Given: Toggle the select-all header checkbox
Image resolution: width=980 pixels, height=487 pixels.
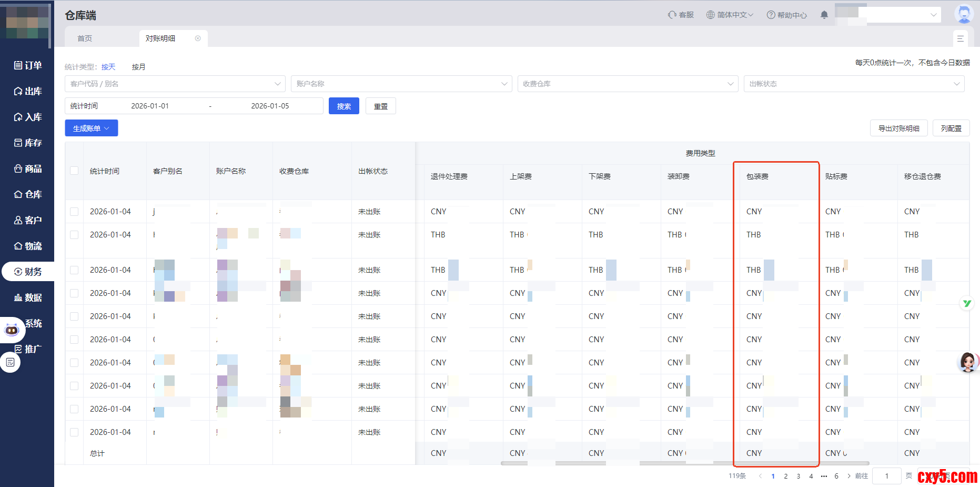Looking at the screenshot, I should click(74, 171).
